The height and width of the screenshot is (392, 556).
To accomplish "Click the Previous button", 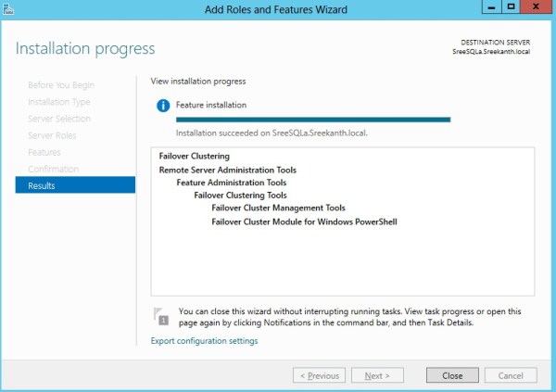I will [x=319, y=375].
